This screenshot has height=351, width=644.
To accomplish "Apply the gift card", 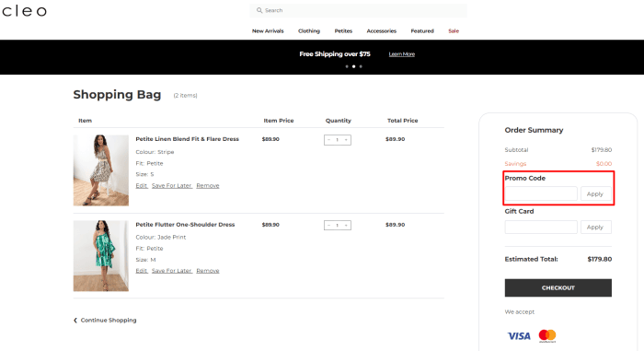I will [x=595, y=228].
